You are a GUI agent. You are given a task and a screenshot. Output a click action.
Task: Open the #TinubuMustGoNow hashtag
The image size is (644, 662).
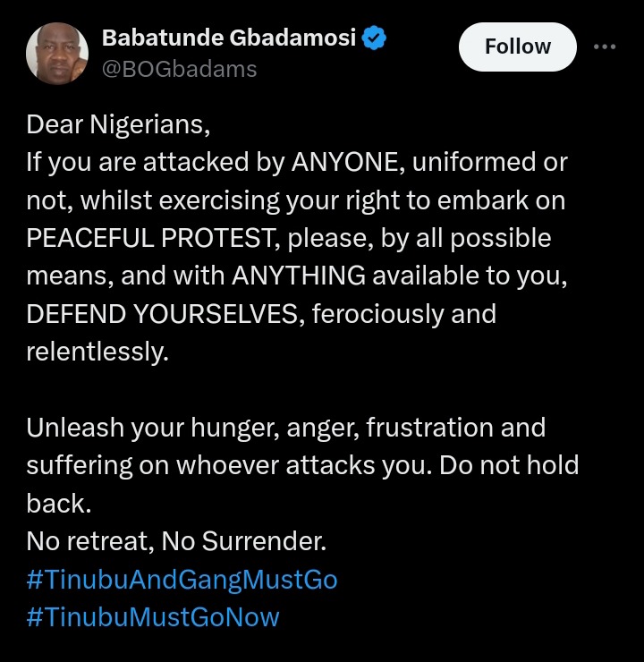153,617
